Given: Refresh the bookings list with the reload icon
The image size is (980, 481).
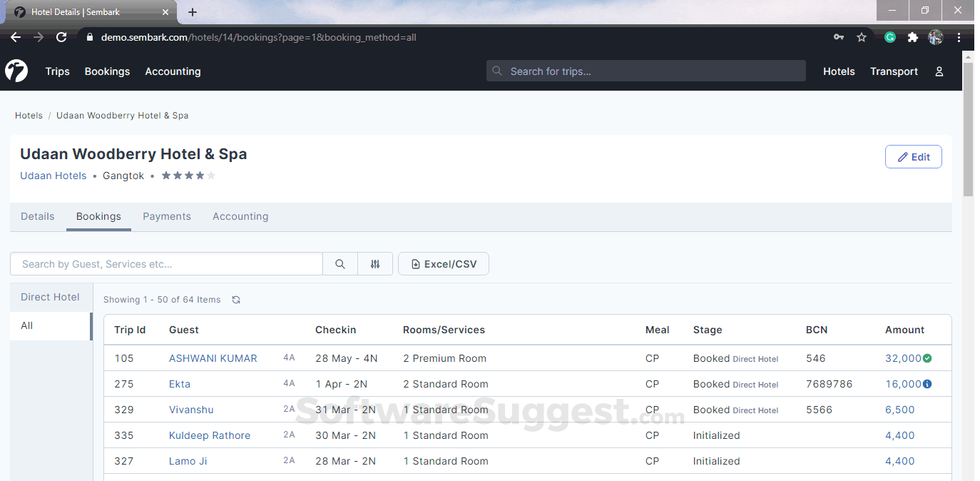Looking at the screenshot, I should 236,299.
